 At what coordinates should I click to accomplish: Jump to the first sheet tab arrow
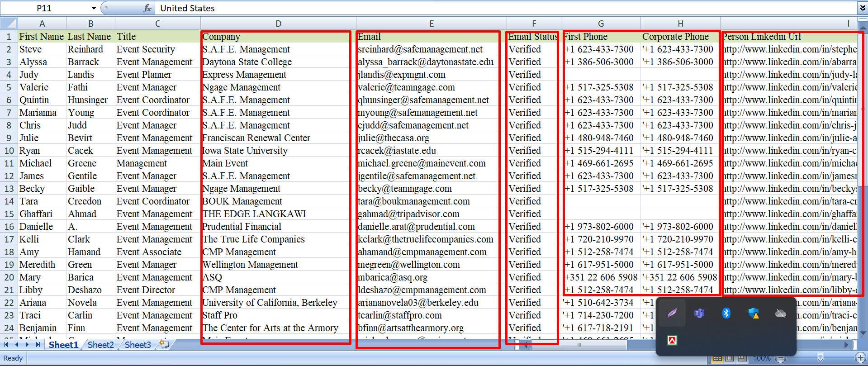click(6, 345)
